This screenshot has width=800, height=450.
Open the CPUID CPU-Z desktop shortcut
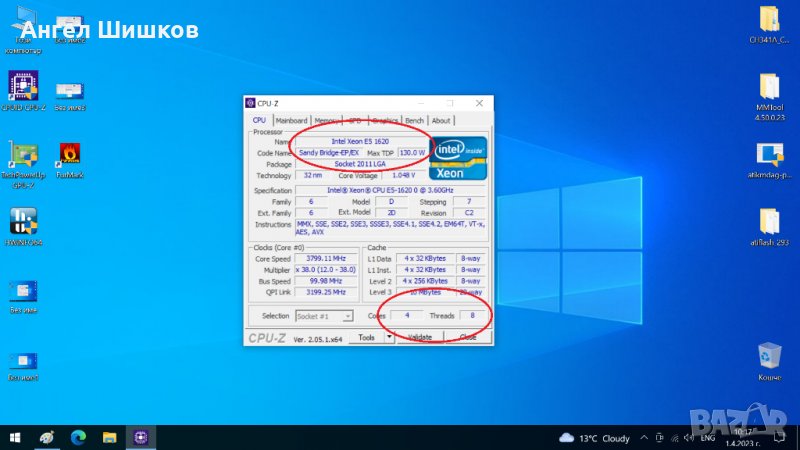click(x=23, y=86)
